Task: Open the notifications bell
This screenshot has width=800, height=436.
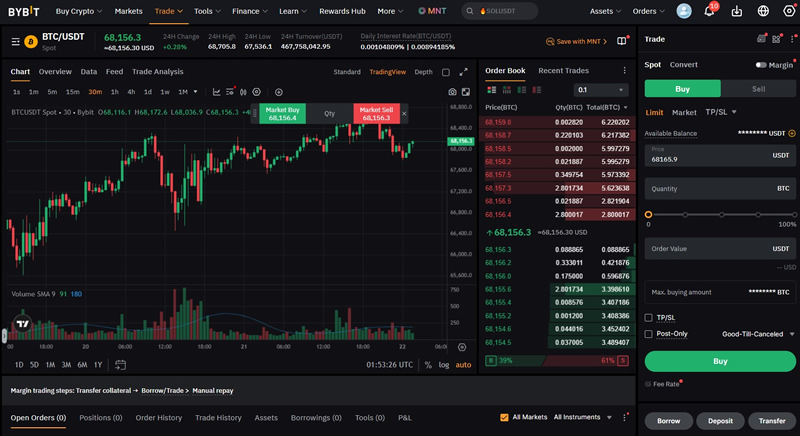Action: 709,11
